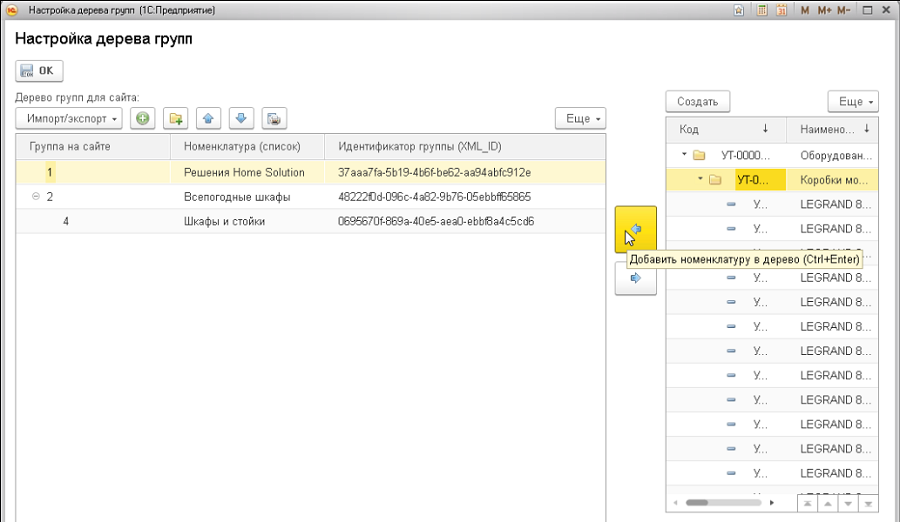The image size is (900, 522).
Task: Click Идентификатор группы (XML_ID) column header
Action: pos(465,146)
